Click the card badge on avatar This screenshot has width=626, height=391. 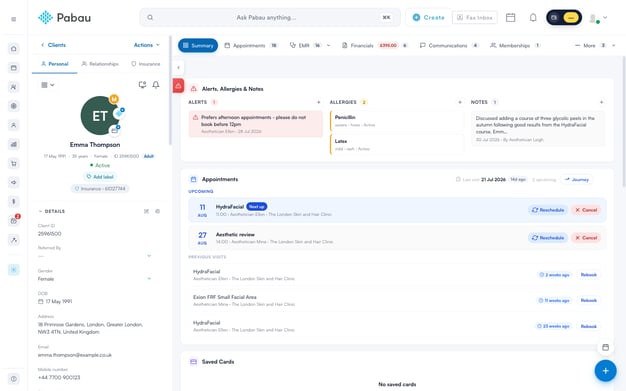click(x=115, y=130)
